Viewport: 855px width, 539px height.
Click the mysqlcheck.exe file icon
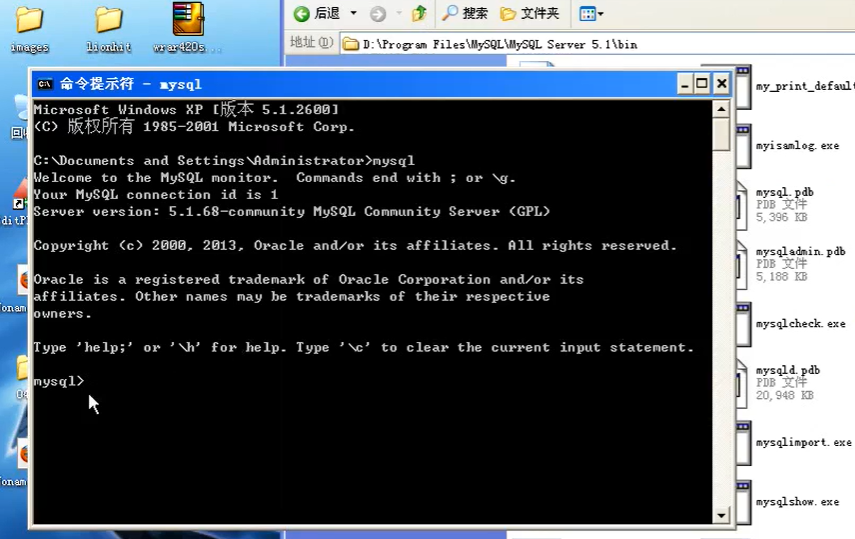(743, 324)
